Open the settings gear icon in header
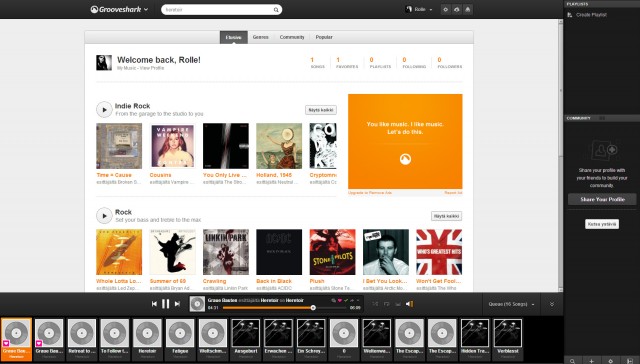 point(445,9)
